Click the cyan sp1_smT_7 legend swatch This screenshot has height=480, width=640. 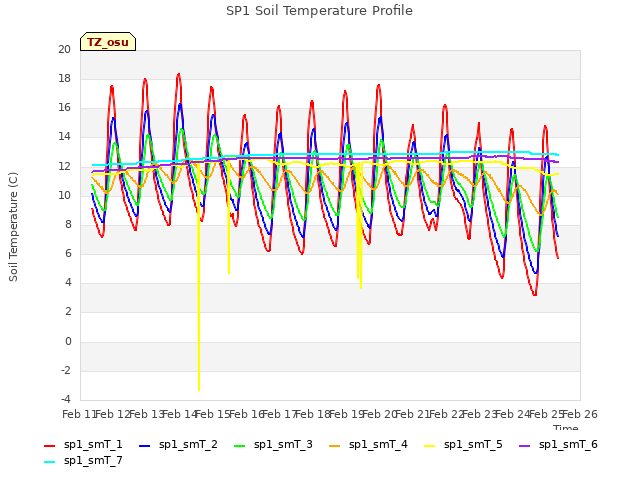(49, 462)
